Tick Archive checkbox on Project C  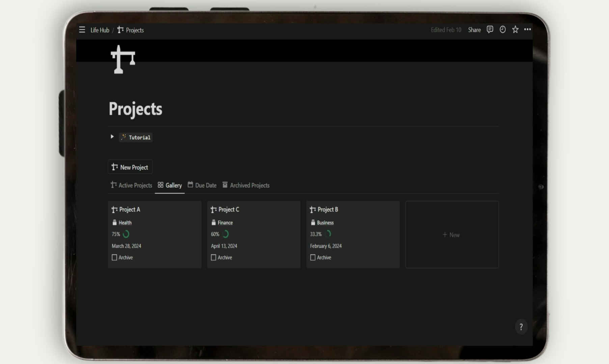click(214, 257)
